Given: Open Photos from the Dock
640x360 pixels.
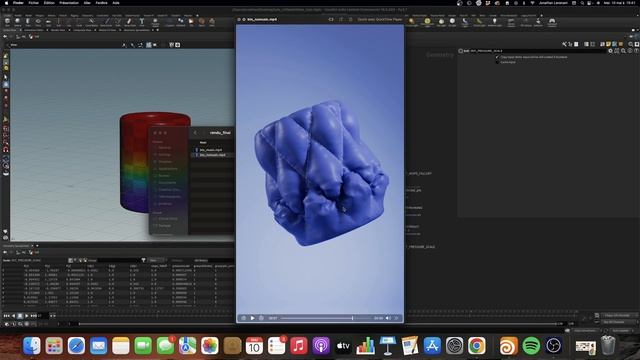Looking at the screenshot, I should coord(210,347).
